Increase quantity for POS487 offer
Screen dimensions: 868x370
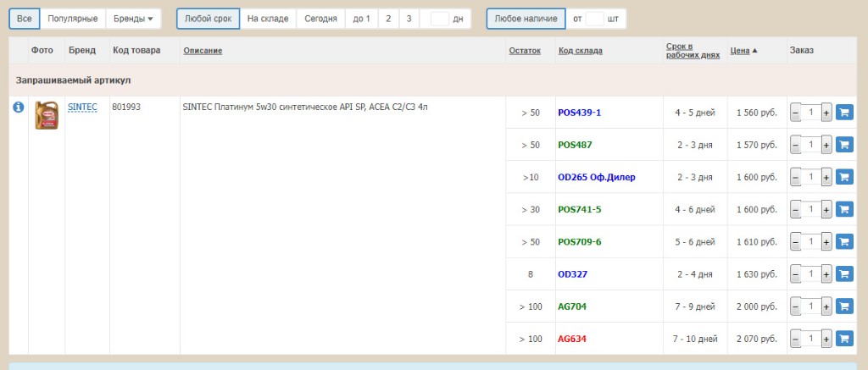coord(826,145)
